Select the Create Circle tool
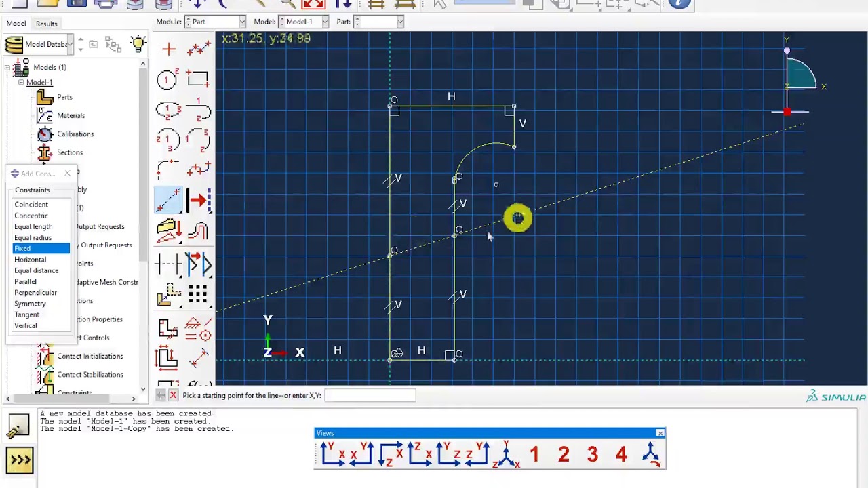 coord(168,79)
